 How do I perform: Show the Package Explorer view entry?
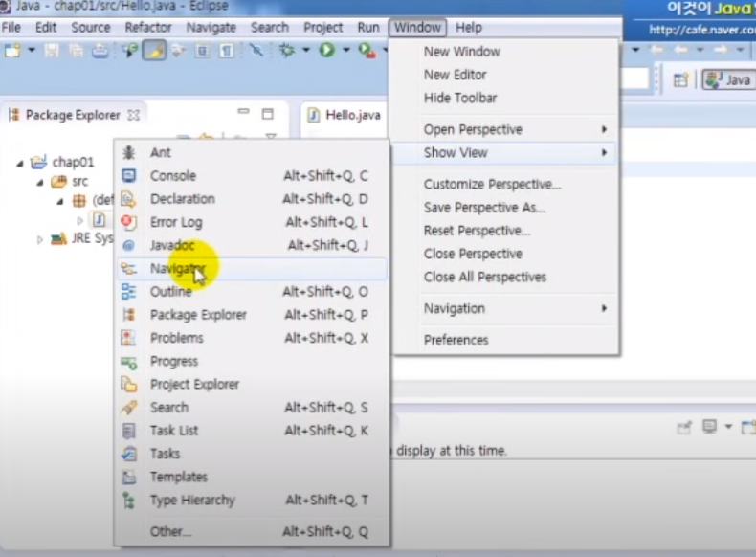pyautogui.click(x=252, y=315)
